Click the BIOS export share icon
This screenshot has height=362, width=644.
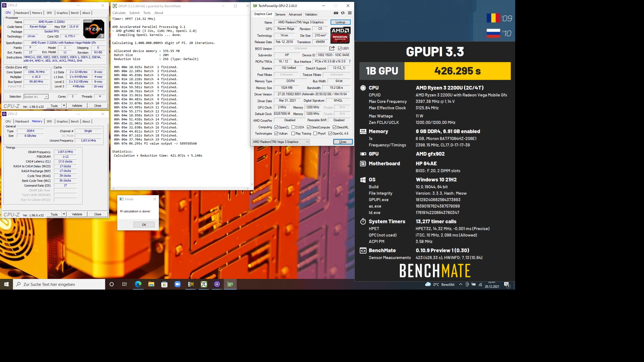point(332,48)
